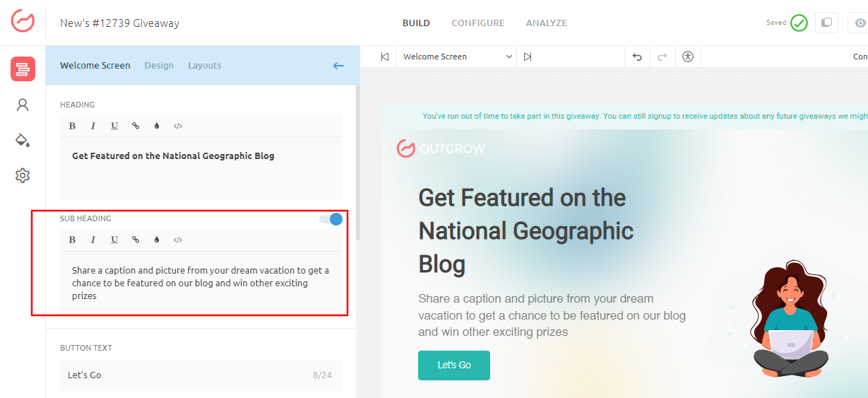Open the user/lead form sidebar icon
This screenshot has width=868, height=398.
tap(23, 105)
